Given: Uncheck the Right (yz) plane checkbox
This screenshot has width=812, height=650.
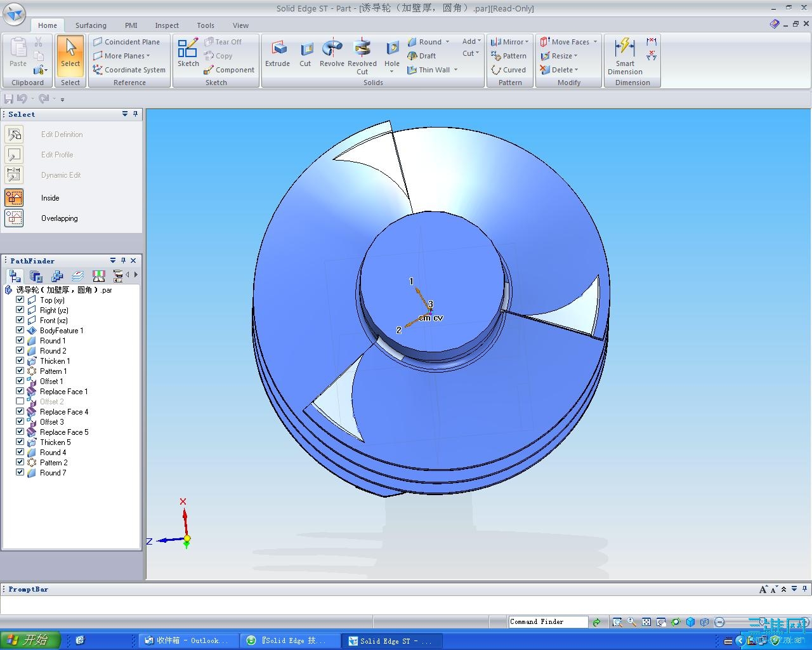Looking at the screenshot, I should pyautogui.click(x=20, y=310).
